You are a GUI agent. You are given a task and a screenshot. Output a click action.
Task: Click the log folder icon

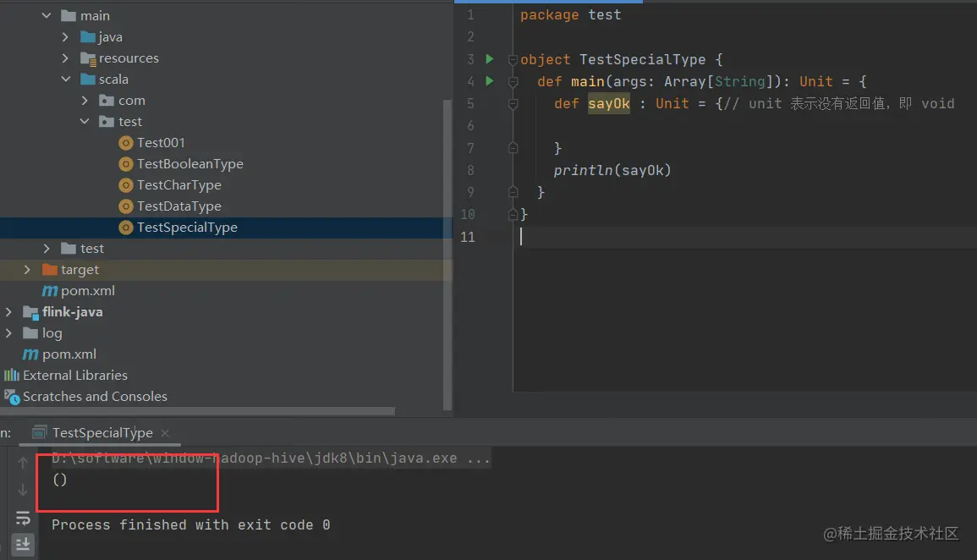tap(30, 333)
